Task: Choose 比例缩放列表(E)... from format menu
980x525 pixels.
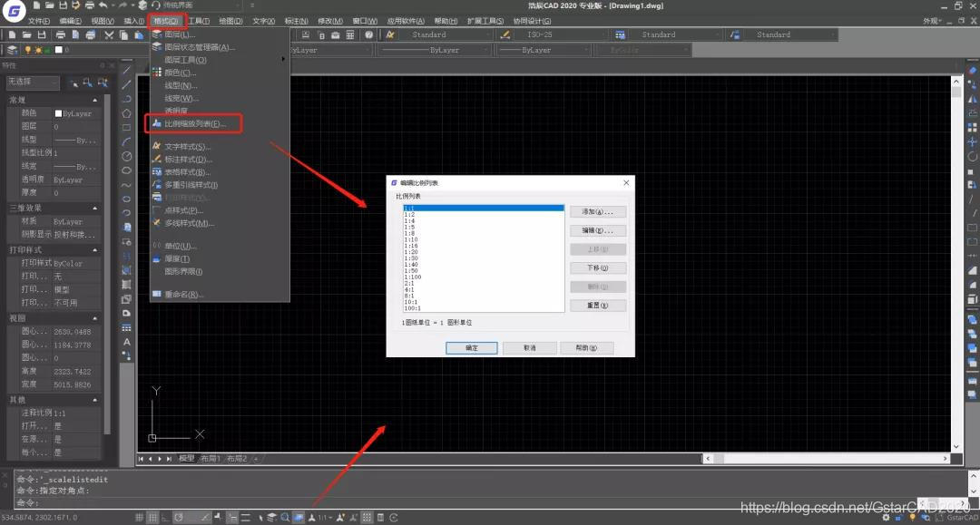Action: [194, 123]
